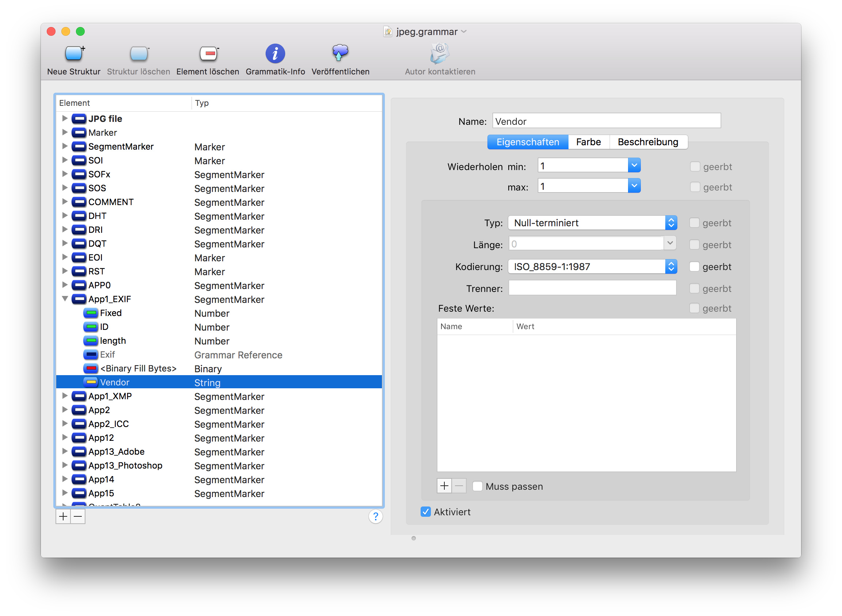Open the Grammatik-Info icon
Image resolution: width=842 pixels, height=616 pixels.
[x=275, y=54]
